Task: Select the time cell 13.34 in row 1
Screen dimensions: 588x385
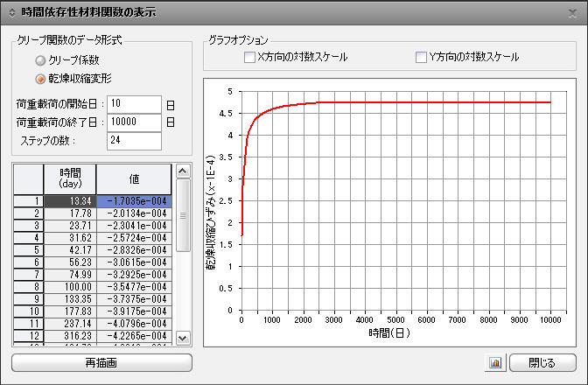Action: tap(70, 200)
